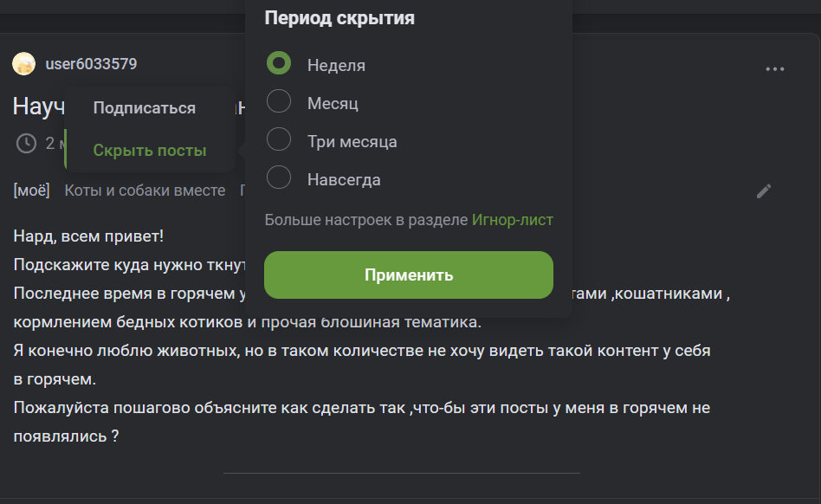The width and height of the screenshot is (821, 504).
Task: Choose Месяц as the hiding period
Action: click(279, 102)
